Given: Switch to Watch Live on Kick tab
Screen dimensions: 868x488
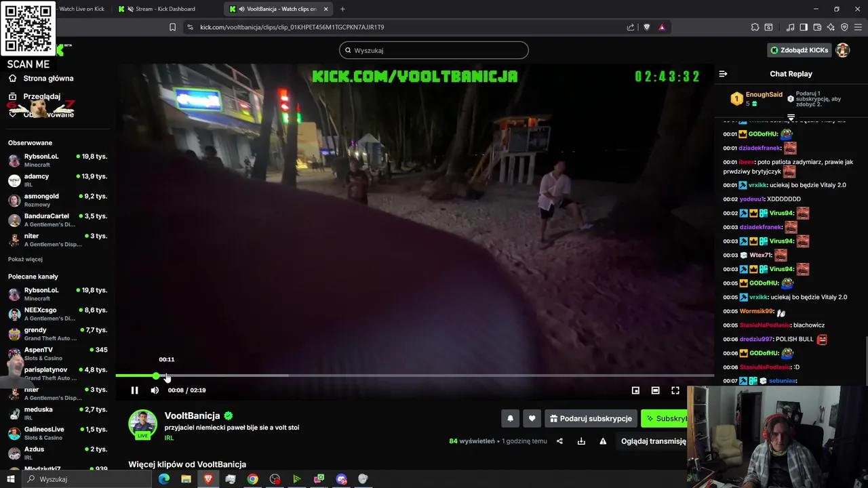Looking at the screenshot, I should [x=81, y=9].
